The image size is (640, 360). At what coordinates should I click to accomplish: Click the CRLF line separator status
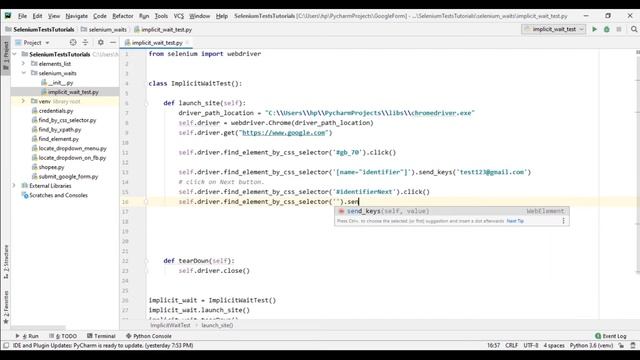click(x=511, y=345)
